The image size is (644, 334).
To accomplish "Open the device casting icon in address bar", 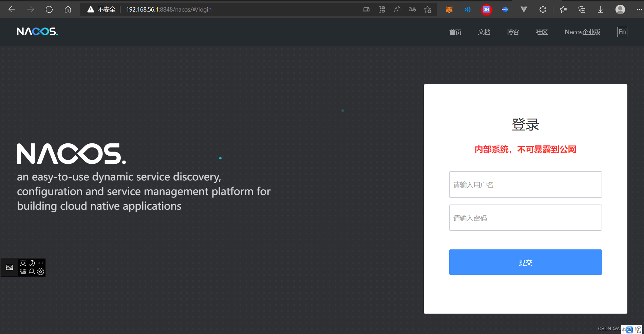I will click(366, 10).
